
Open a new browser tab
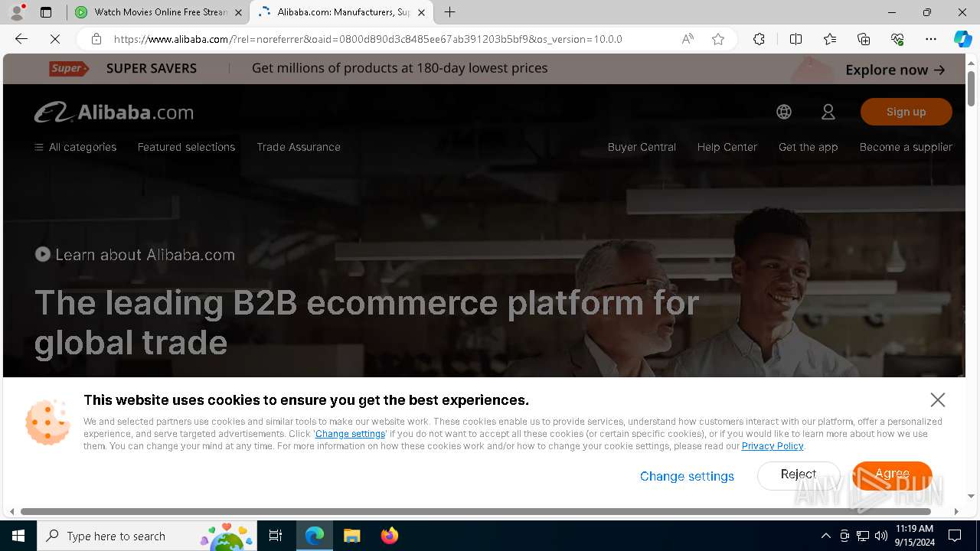[x=450, y=12]
